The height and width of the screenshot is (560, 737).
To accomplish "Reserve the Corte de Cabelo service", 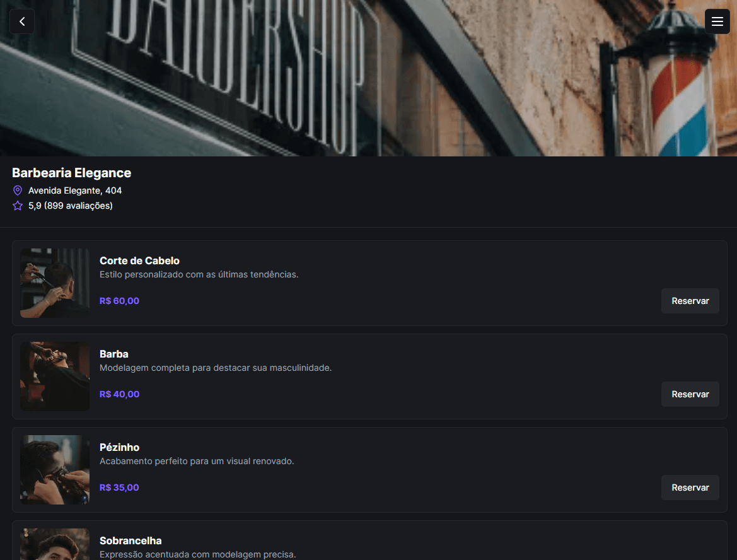I will click(690, 301).
